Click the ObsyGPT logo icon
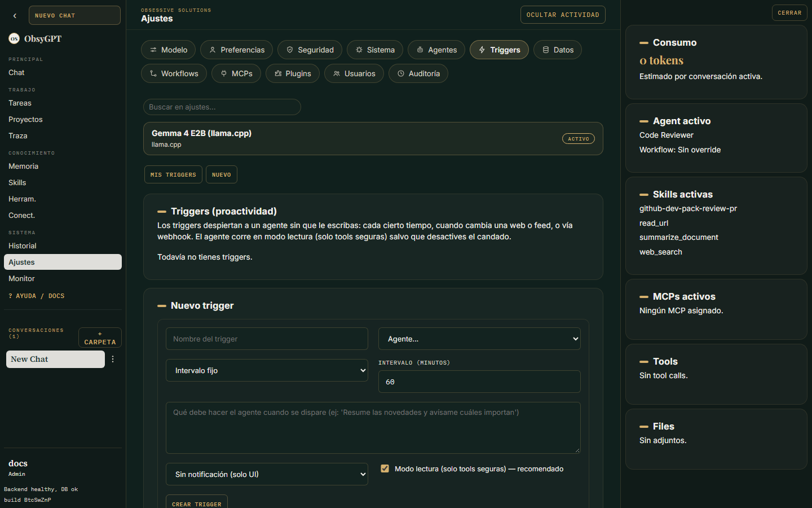812x508 pixels. point(14,38)
